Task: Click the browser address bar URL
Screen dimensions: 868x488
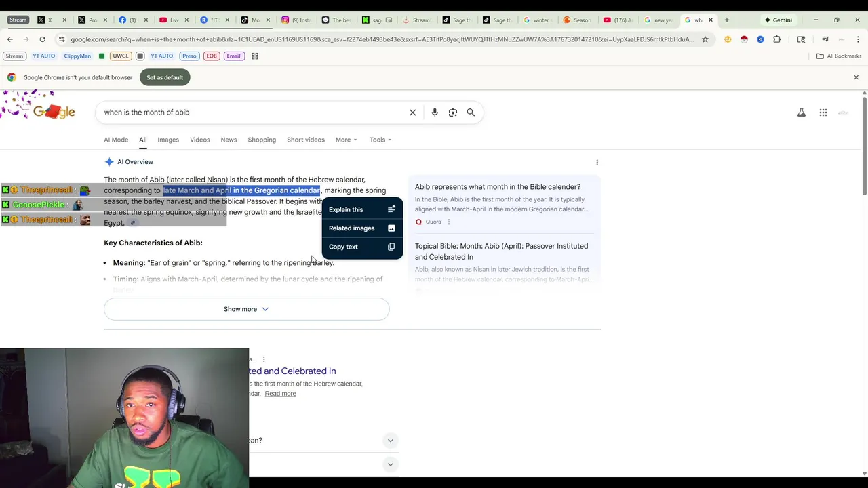Action: point(382,39)
